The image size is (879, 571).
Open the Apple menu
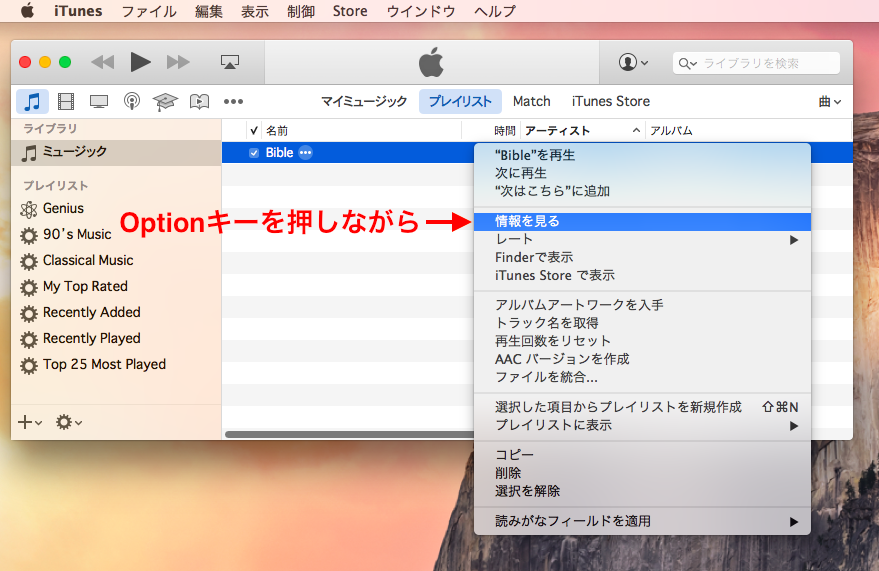(x=27, y=11)
